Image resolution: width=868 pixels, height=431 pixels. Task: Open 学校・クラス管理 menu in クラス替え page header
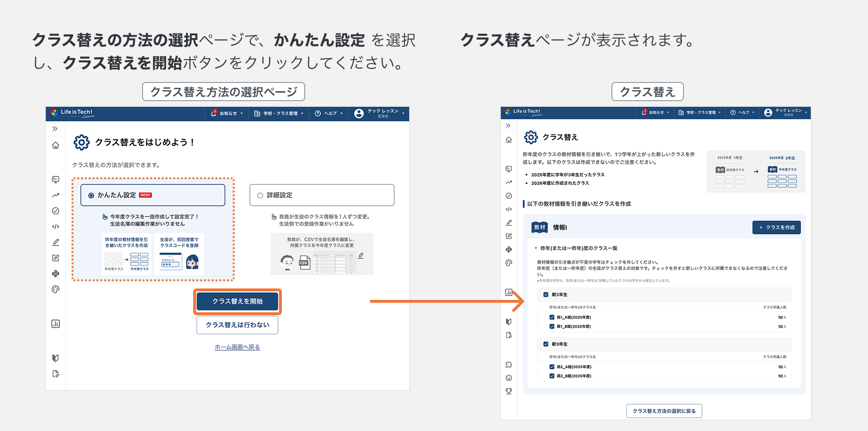(699, 113)
